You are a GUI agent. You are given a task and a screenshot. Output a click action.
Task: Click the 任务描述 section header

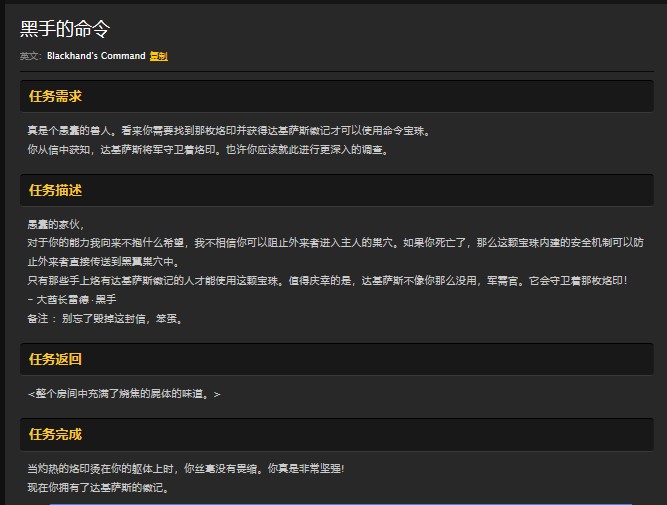56,190
